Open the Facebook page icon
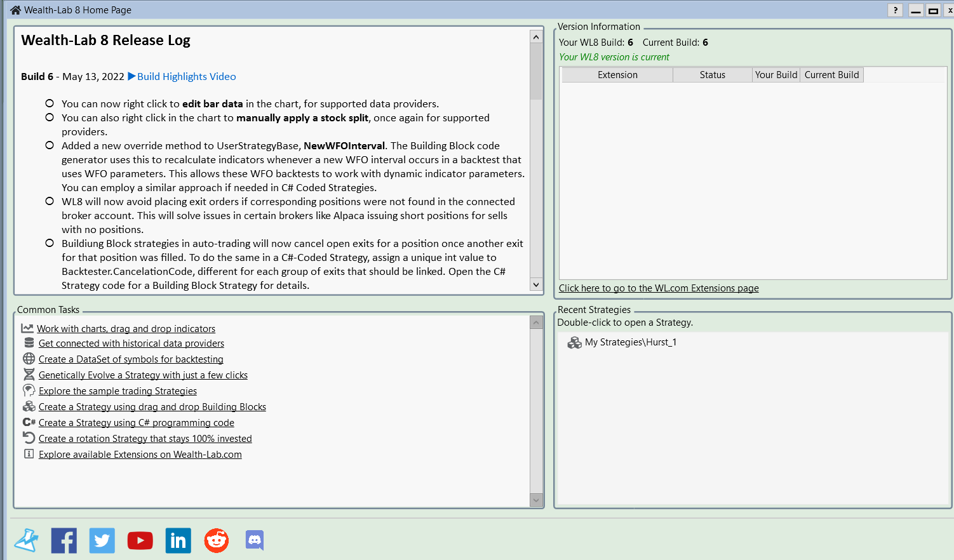The image size is (954, 560). pyautogui.click(x=64, y=540)
